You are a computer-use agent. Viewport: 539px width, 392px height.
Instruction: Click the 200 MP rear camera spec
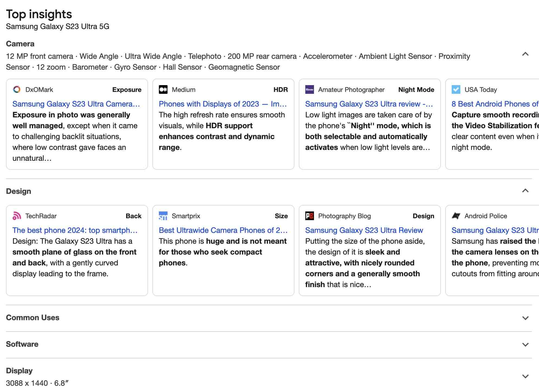[x=262, y=56]
